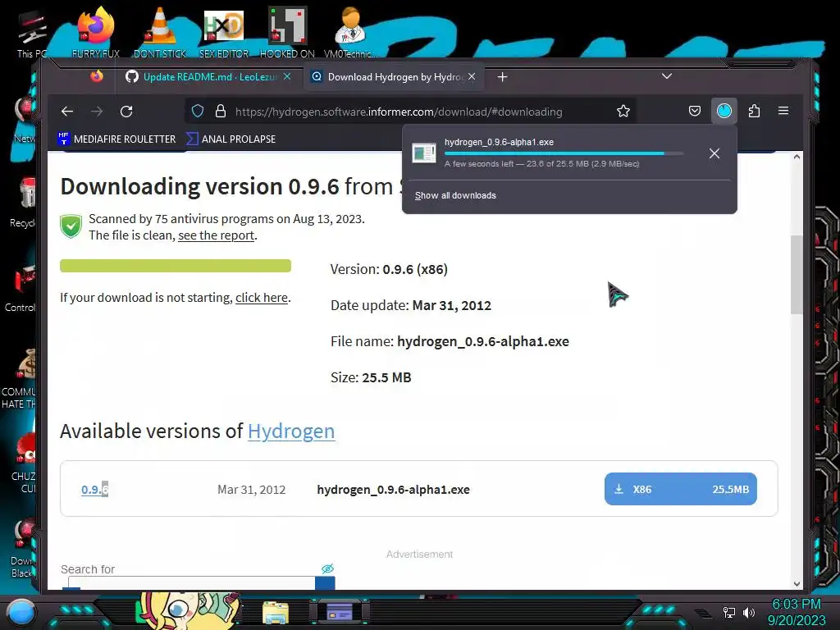Click the download progress bar in panel

tap(564, 153)
